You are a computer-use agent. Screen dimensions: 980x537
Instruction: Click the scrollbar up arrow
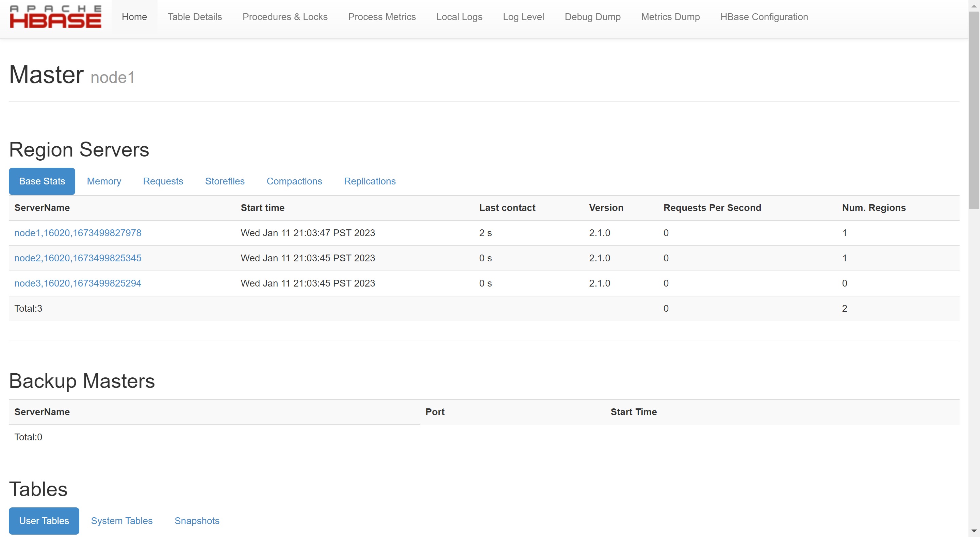point(974,5)
